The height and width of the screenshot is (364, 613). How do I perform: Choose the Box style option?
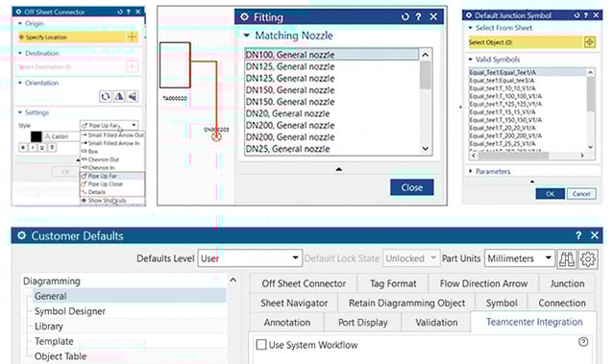pos(112,152)
